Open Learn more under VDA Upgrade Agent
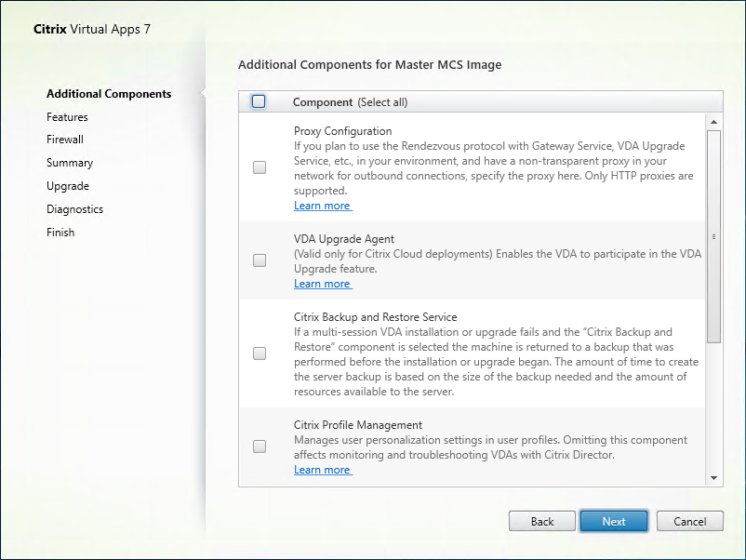 tap(323, 284)
